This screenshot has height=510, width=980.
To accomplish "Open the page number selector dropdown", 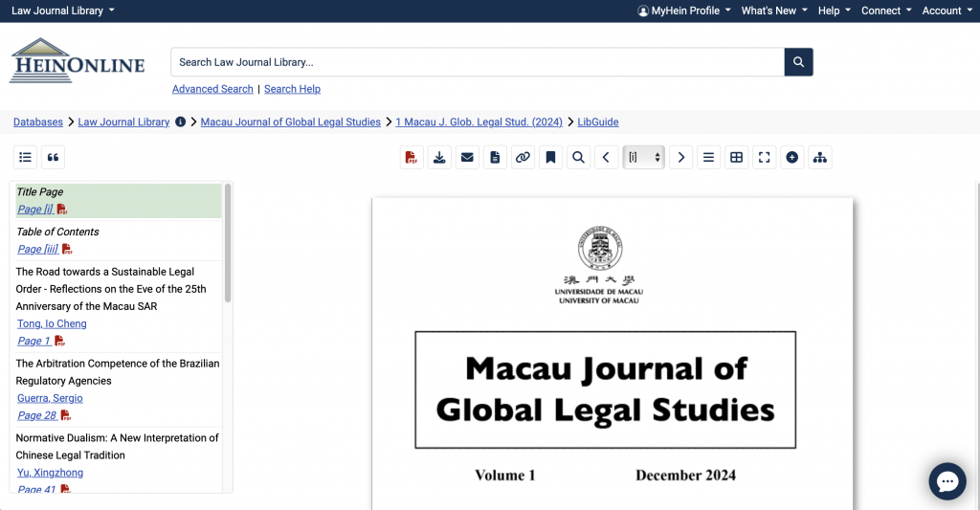I will pos(643,158).
